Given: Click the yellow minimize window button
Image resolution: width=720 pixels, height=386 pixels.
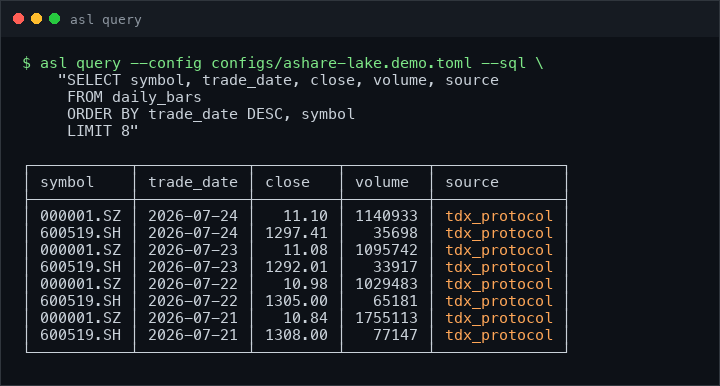Looking at the screenshot, I should [36, 19].
